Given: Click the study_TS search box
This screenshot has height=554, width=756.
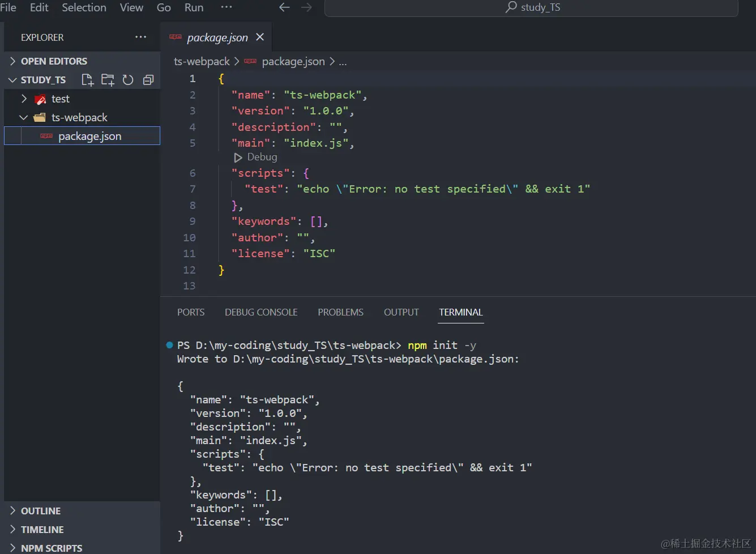Looking at the screenshot, I should point(531,7).
